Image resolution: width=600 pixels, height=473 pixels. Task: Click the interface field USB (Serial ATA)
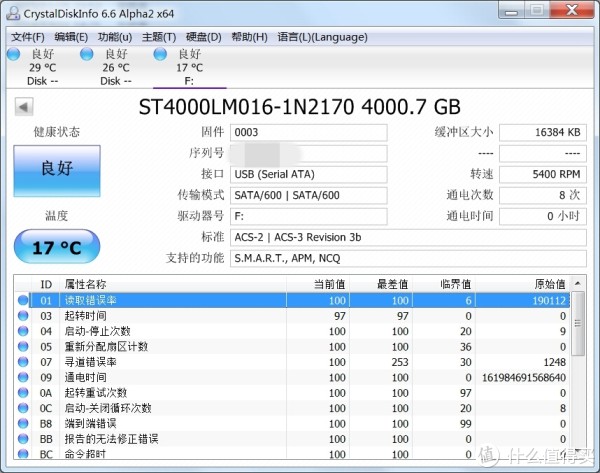tap(308, 175)
